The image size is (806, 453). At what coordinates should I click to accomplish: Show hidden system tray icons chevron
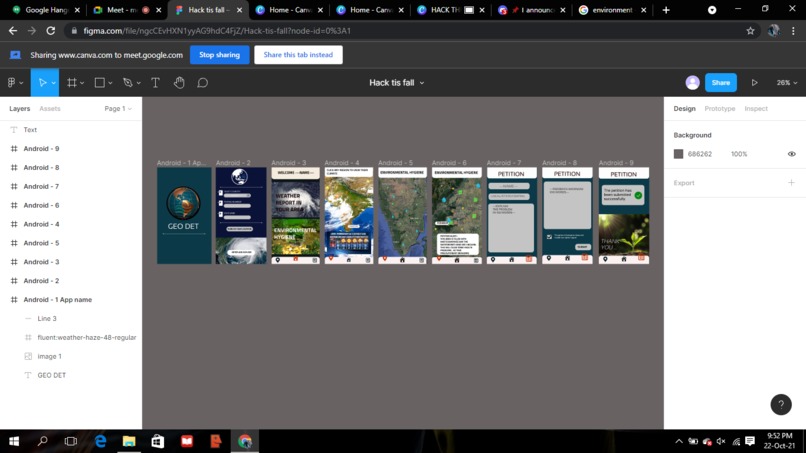pyautogui.click(x=679, y=441)
